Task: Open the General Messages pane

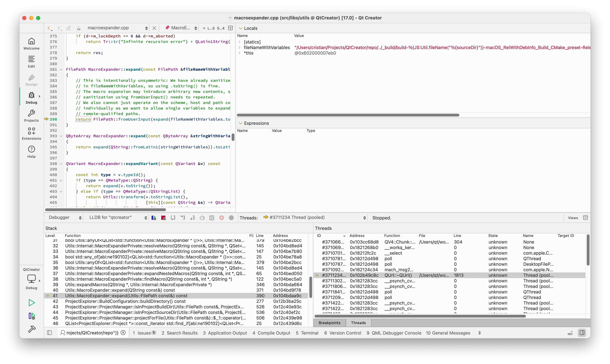Action: coord(448,333)
